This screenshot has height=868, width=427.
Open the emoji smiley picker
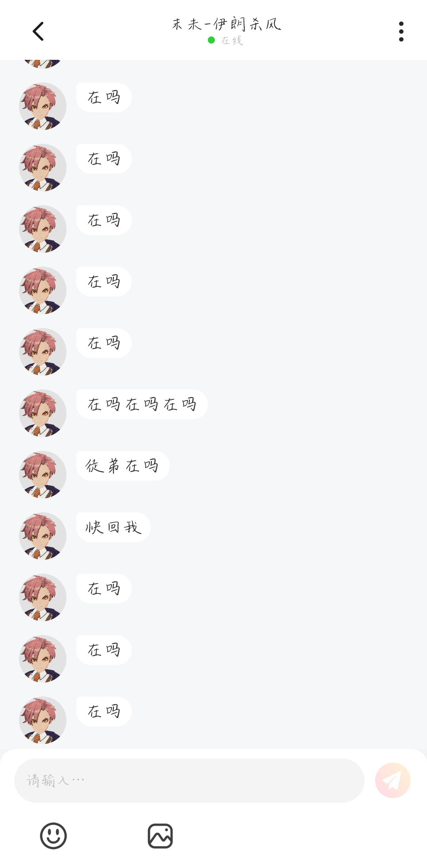53,836
